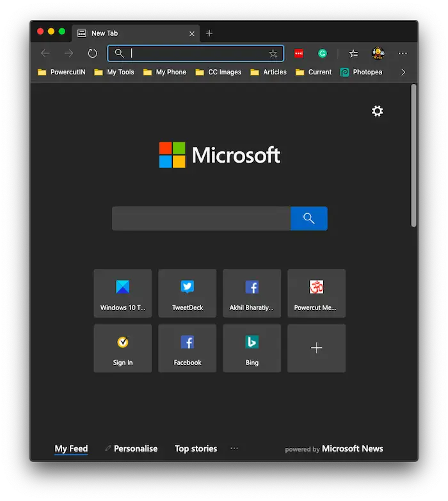Open the Sign In Norton tile
The height and width of the screenshot is (501, 448).
(123, 349)
